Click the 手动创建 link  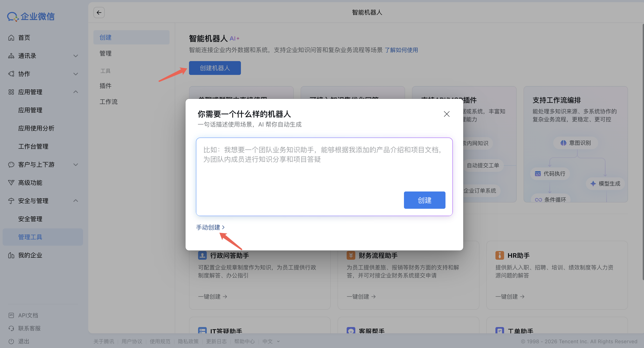(210, 227)
